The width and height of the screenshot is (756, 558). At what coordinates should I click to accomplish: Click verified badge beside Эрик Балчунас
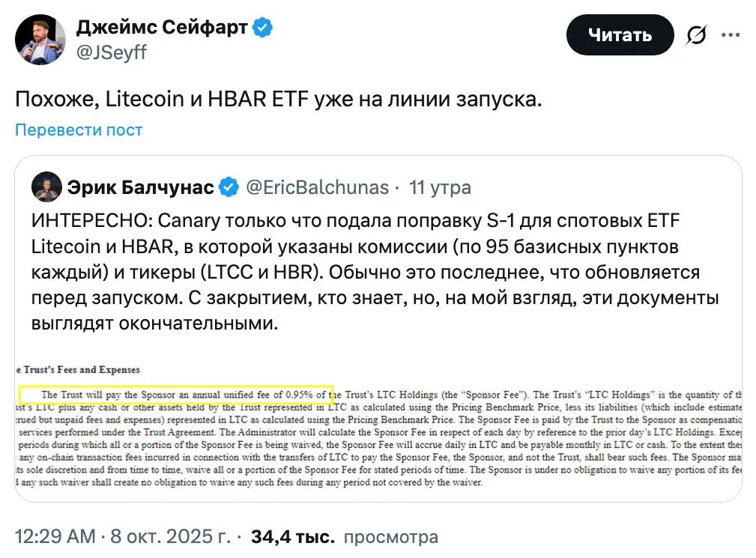tap(229, 187)
